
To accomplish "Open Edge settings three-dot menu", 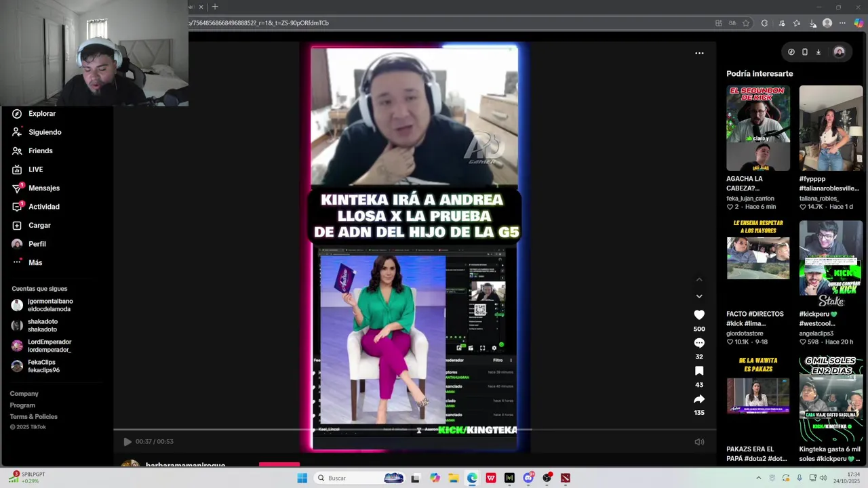I will (842, 23).
